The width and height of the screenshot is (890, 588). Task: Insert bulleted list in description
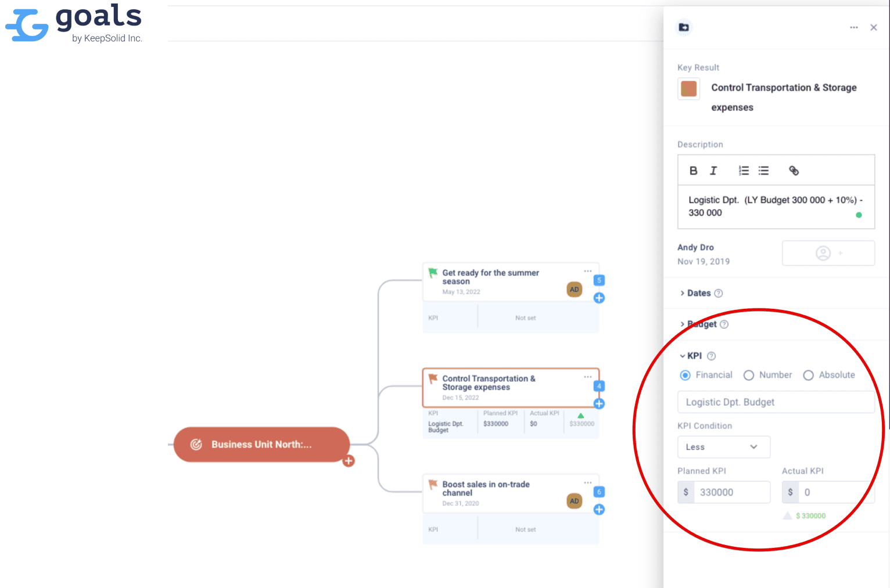coord(763,171)
